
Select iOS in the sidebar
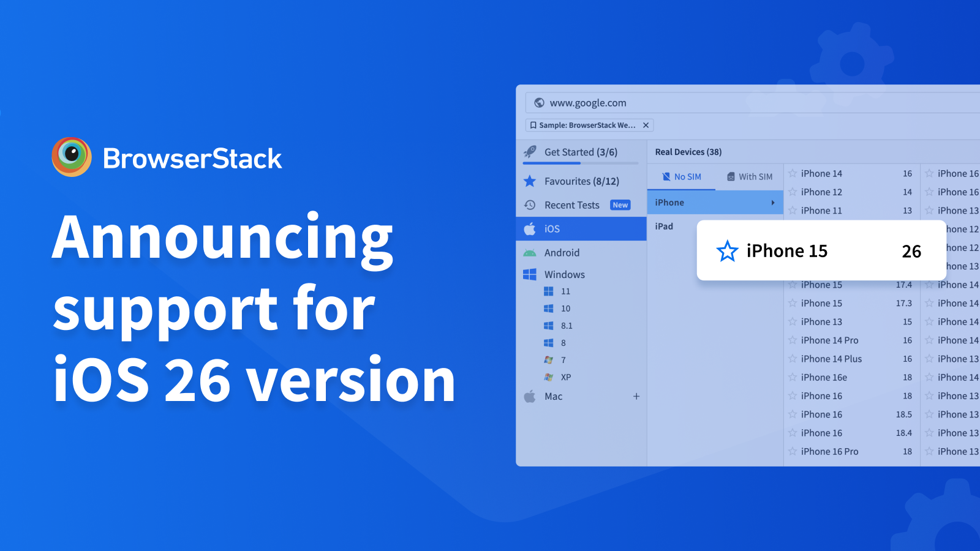coord(581,228)
